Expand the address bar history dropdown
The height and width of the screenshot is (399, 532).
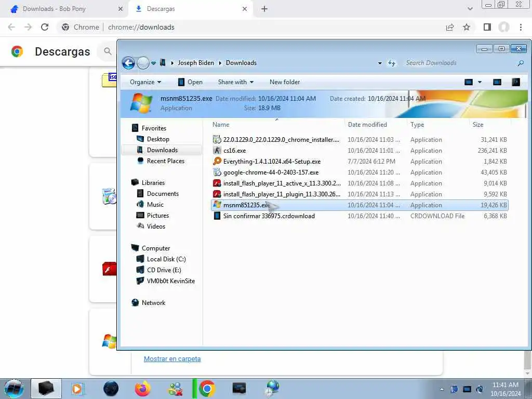tap(380, 63)
